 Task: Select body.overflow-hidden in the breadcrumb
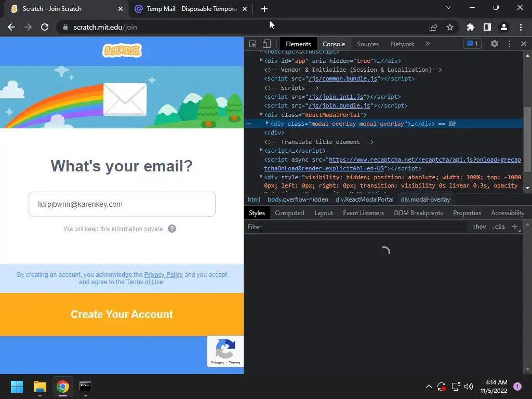tap(298, 199)
